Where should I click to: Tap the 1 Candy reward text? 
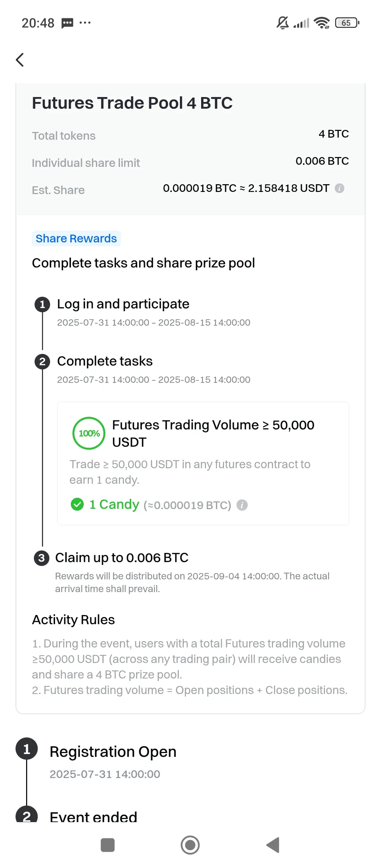click(x=114, y=505)
